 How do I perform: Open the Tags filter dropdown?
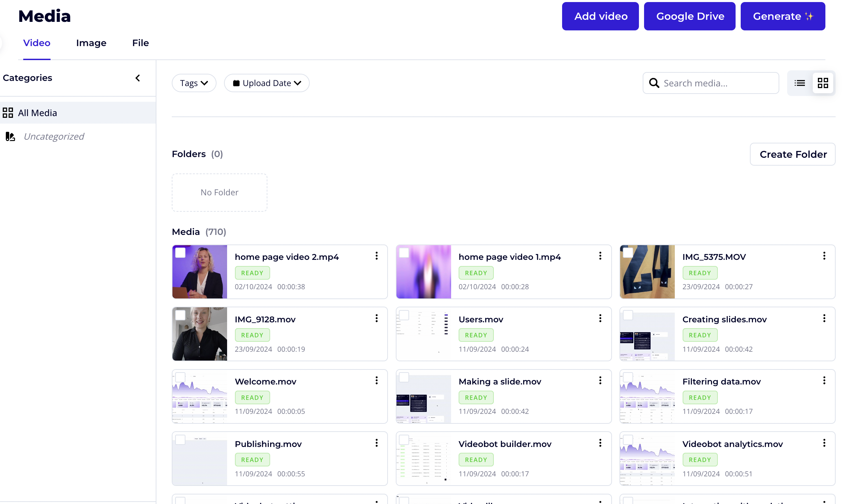click(x=194, y=83)
